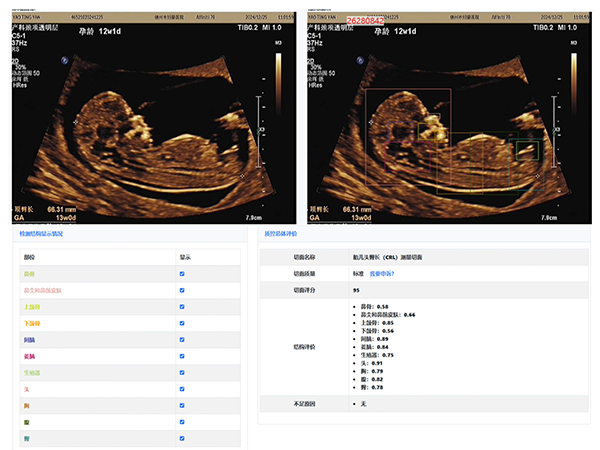Toggle the 胸 display checkbox
The height and width of the screenshot is (450, 600).
(181, 405)
